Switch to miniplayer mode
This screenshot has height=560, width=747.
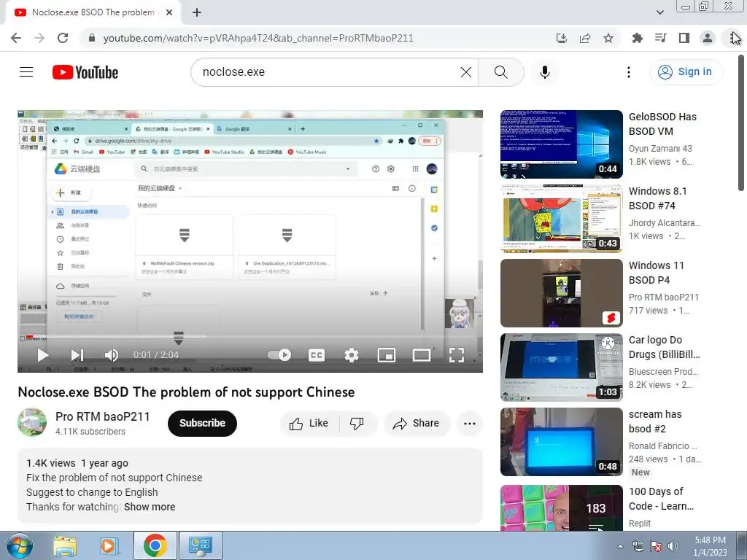(x=387, y=355)
